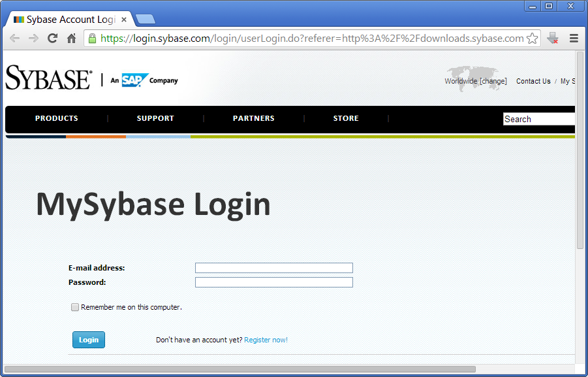Open the PARTNERS menu
This screenshot has height=377, width=588.
click(x=253, y=118)
